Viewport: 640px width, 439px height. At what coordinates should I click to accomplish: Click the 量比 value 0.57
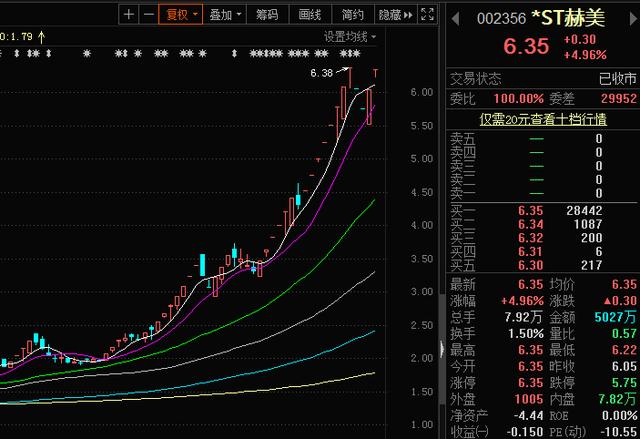coord(624,334)
